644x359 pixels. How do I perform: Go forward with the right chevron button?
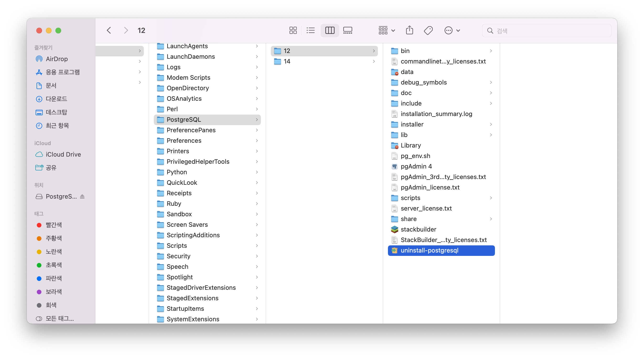coord(126,31)
